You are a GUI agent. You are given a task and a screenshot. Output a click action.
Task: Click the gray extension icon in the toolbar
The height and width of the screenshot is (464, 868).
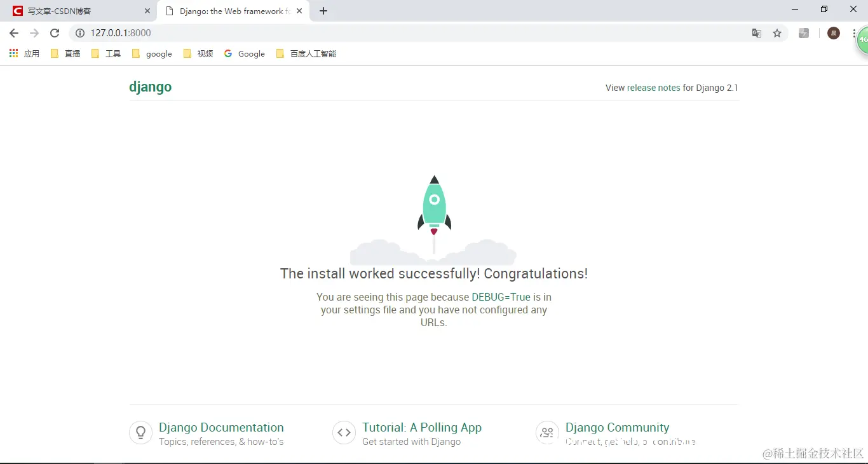(x=804, y=33)
